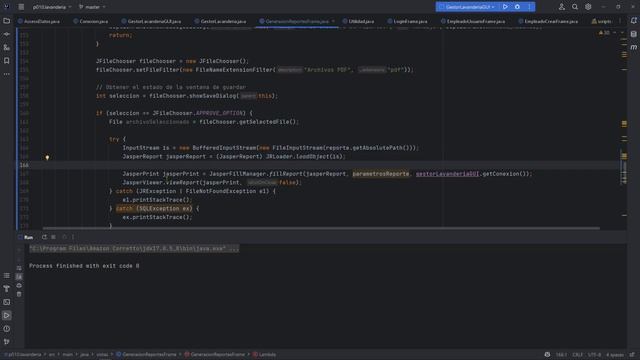This screenshot has width=640, height=360.
Task: Click the cursor position line:column indicator
Action: 561,355
